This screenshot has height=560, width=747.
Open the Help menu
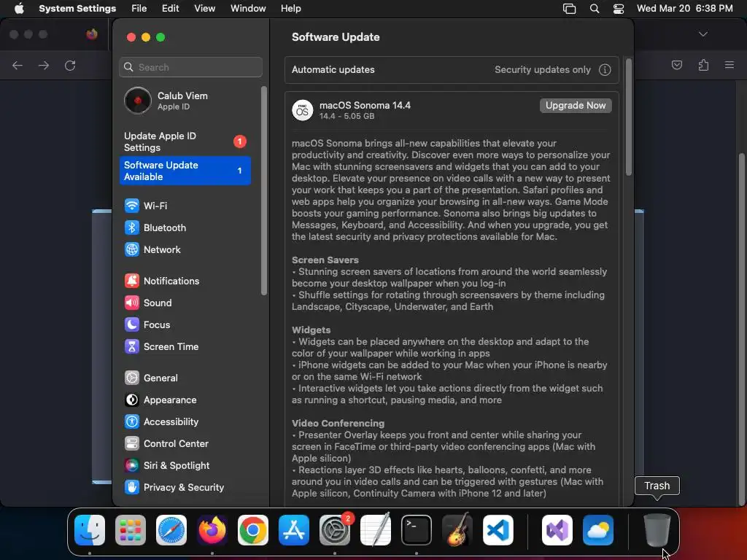290,9
